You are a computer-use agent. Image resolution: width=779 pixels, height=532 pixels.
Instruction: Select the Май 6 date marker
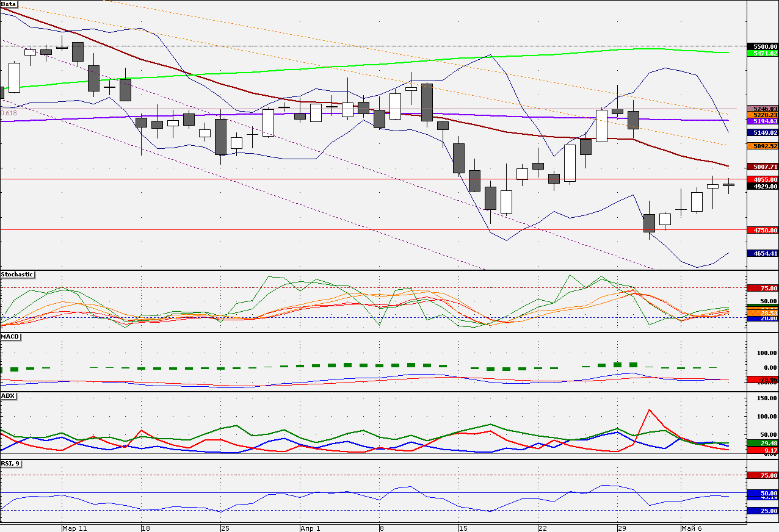[x=692, y=528]
